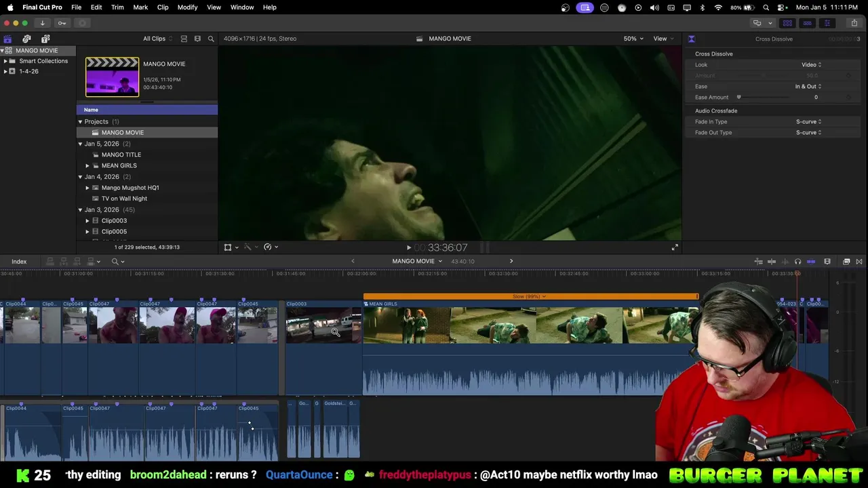The image size is (868, 488).
Task: Toggle the Timeline panel visibility button
Action: (x=807, y=23)
